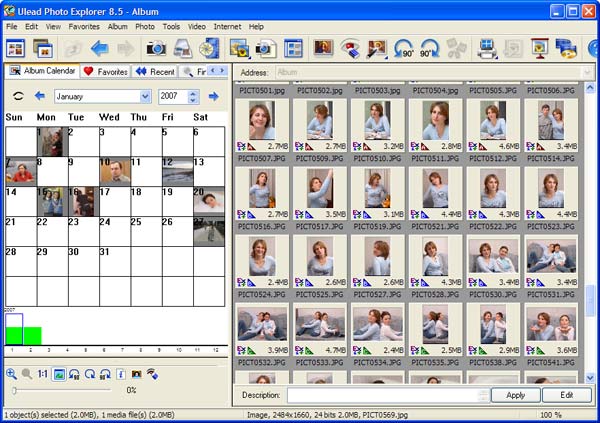600x423 pixels.
Task: Click the 1:1 actual size icon
Action: [42, 374]
